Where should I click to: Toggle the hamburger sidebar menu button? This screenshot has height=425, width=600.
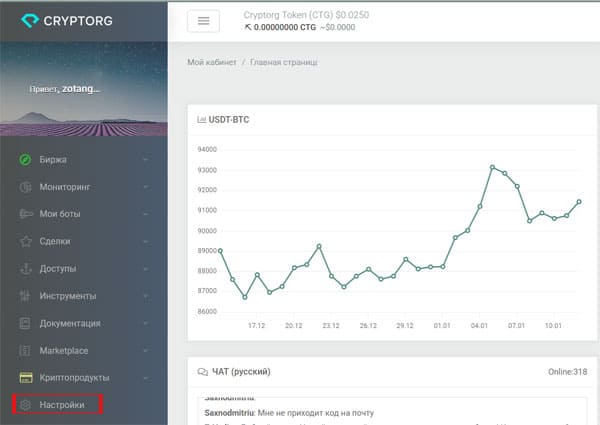click(x=204, y=21)
